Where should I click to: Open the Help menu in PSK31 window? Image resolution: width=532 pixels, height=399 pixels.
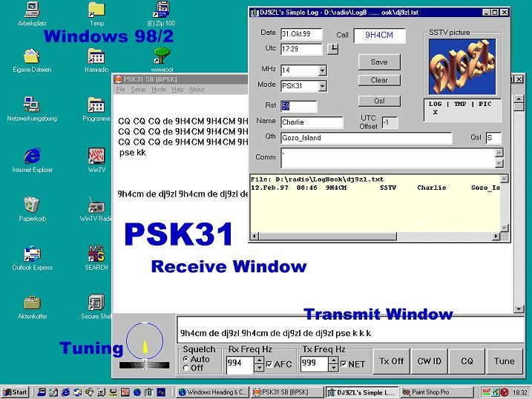[177, 90]
